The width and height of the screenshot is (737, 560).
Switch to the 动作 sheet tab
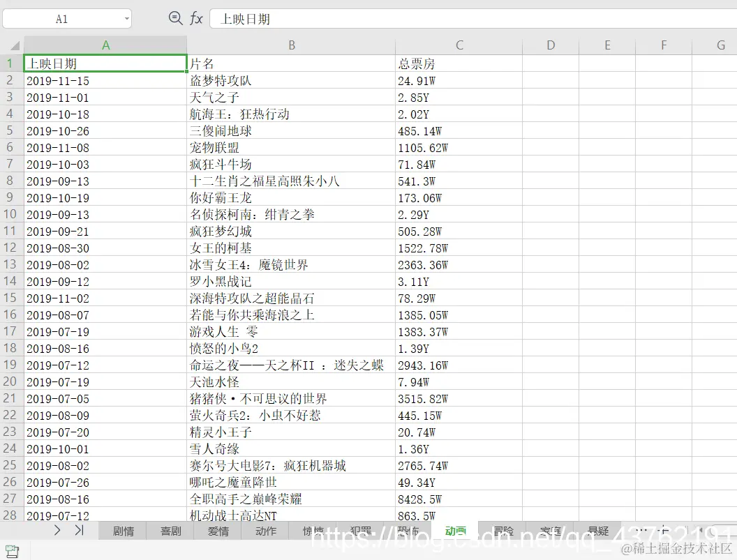[x=266, y=531]
